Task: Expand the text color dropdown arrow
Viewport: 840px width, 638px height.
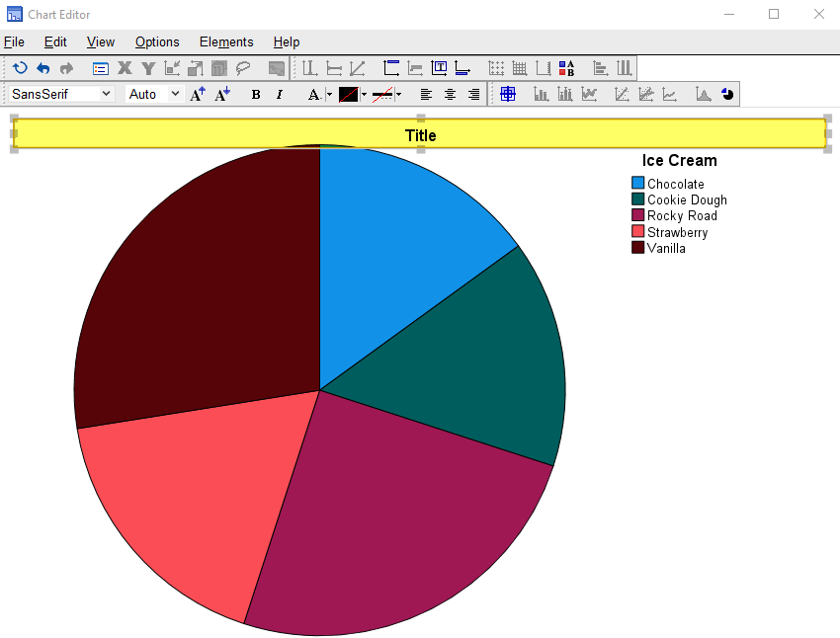Action: tap(329, 95)
